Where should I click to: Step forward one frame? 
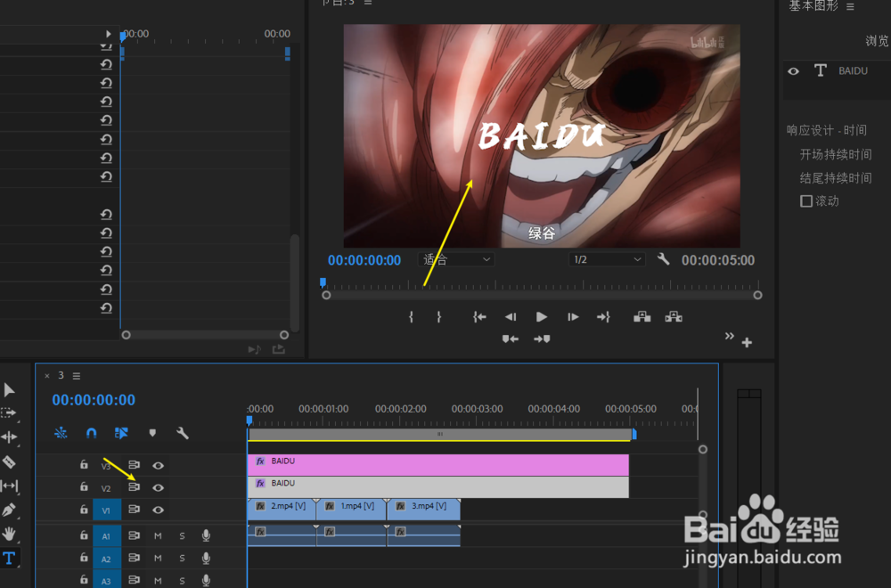click(x=573, y=317)
